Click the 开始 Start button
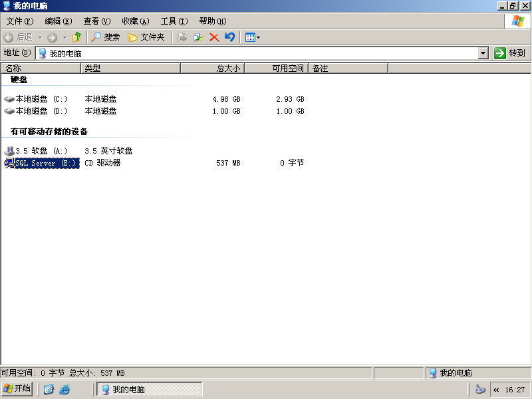532x399 pixels. coord(17,388)
